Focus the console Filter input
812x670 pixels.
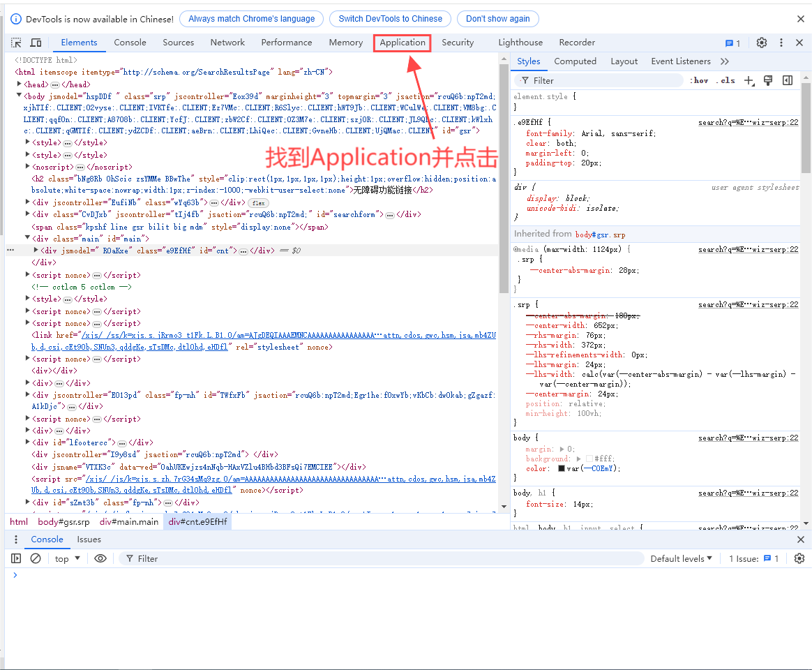pos(381,558)
